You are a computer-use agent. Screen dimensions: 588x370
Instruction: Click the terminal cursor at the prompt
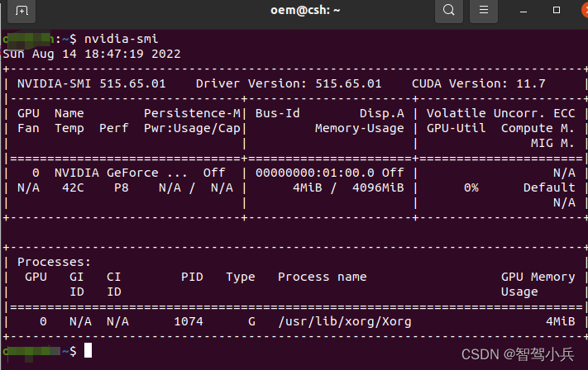(x=88, y=350)
